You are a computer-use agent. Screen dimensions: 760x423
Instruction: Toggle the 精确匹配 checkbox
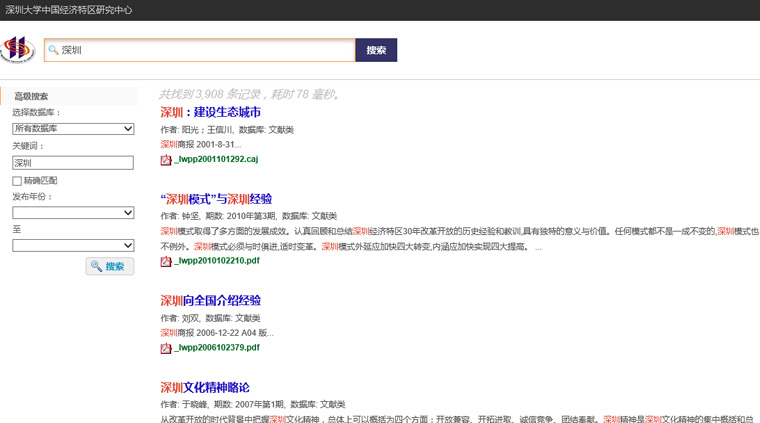(17, 181)
